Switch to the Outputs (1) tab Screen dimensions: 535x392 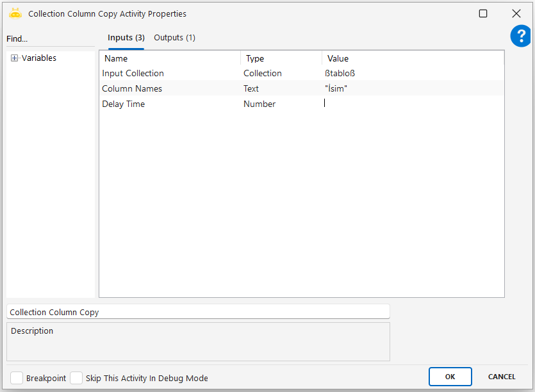click(174, 38)
